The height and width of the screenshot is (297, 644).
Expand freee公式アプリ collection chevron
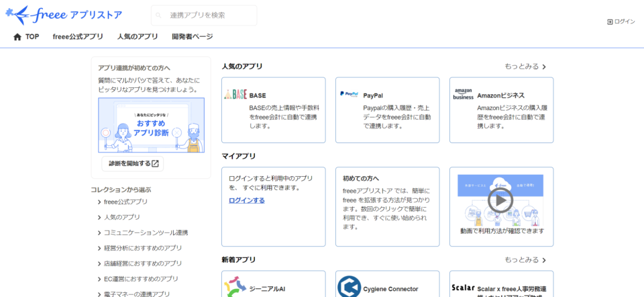[x=99, y=202]
